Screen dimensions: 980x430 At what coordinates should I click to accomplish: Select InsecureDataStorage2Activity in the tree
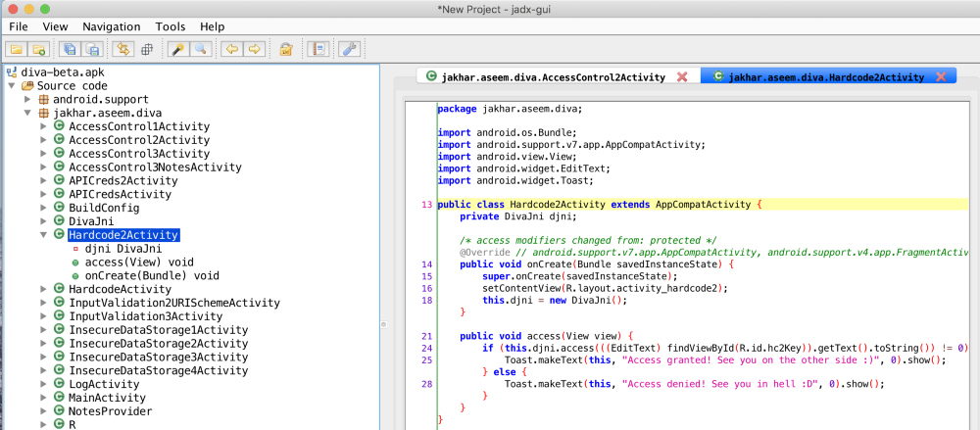159,344
